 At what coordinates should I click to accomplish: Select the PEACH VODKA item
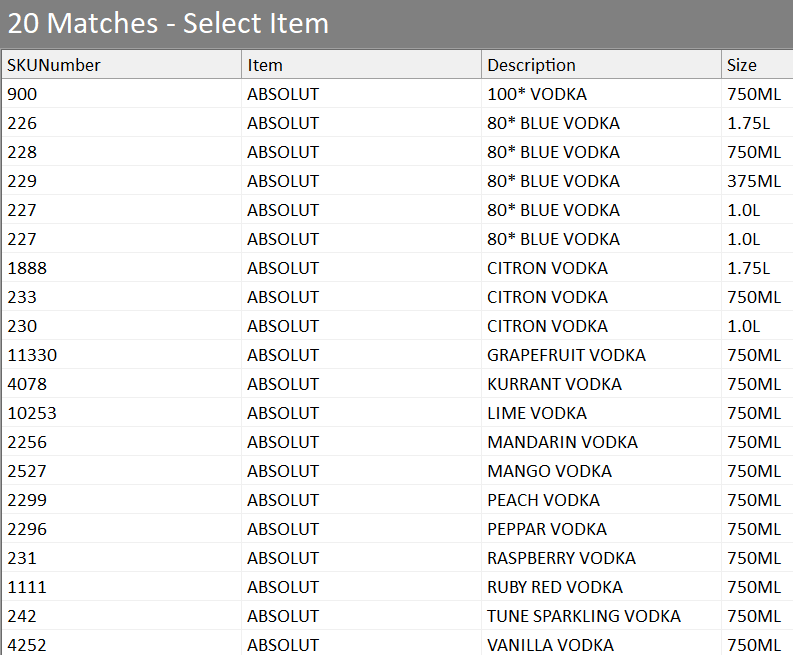click(543, 500)
